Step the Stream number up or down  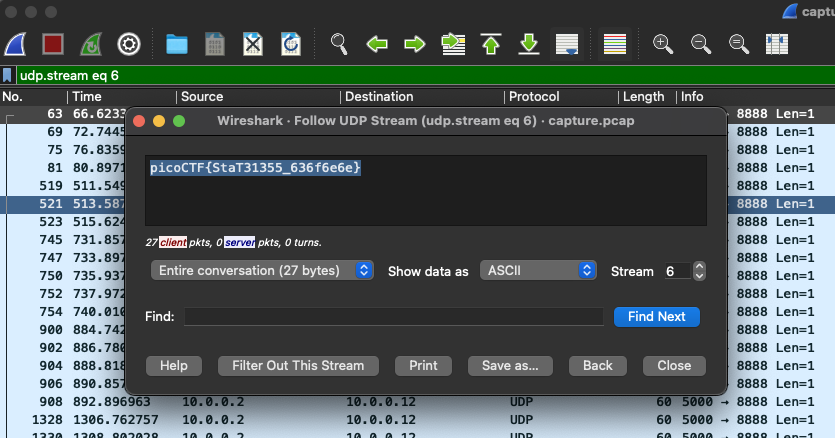pyautogui.click(x=699, y=271)
